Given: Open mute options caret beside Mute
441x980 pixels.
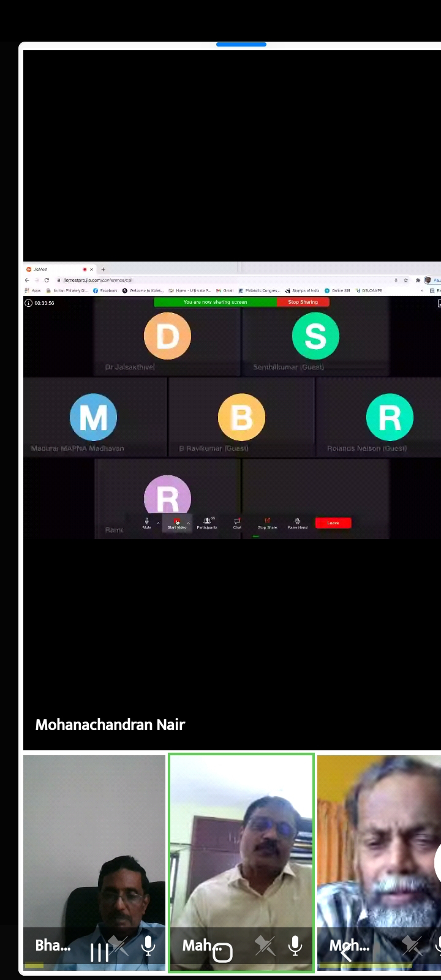Looking at the screenshot, I should click(158, 523).
